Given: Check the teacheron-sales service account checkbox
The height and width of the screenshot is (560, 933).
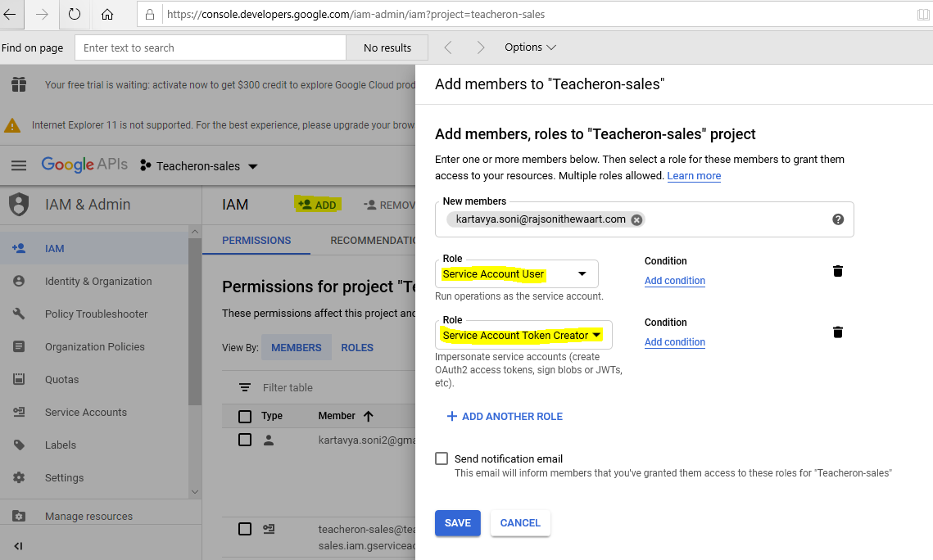Looking at the screenshot, I should click(x=245, y=529).
